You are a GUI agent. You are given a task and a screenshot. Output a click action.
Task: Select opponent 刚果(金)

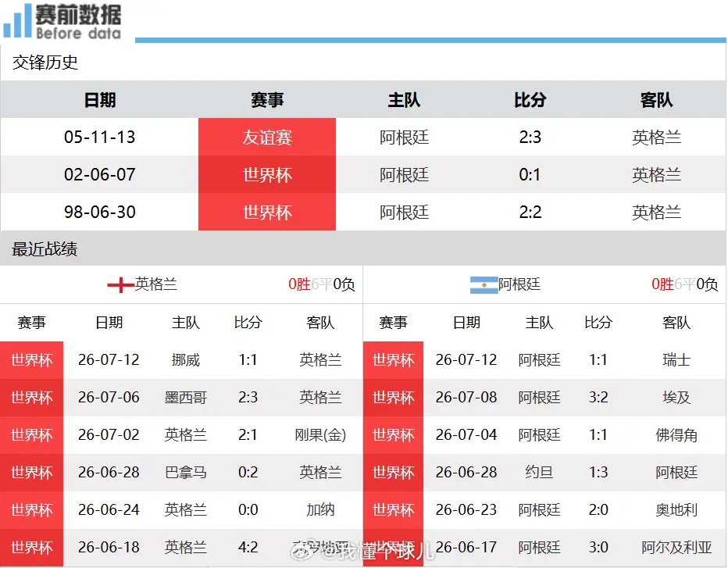320,434
